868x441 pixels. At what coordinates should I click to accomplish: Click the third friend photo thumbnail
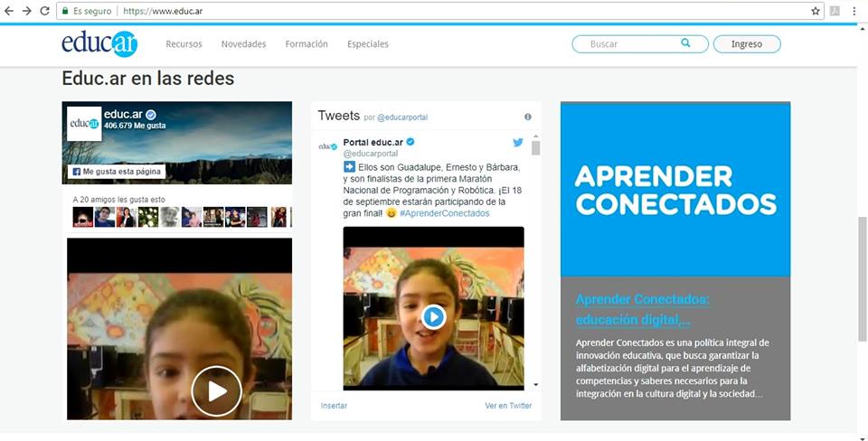pyautogui.click(x=127, y=217)
